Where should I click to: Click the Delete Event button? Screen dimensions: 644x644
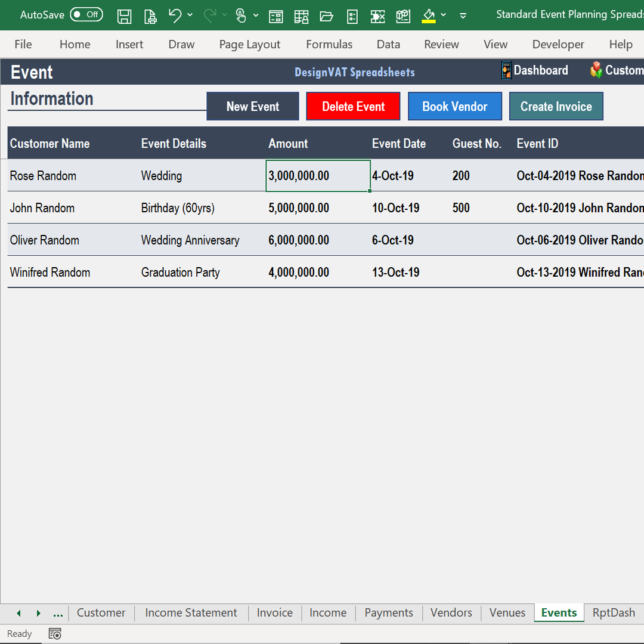point(353,106)
